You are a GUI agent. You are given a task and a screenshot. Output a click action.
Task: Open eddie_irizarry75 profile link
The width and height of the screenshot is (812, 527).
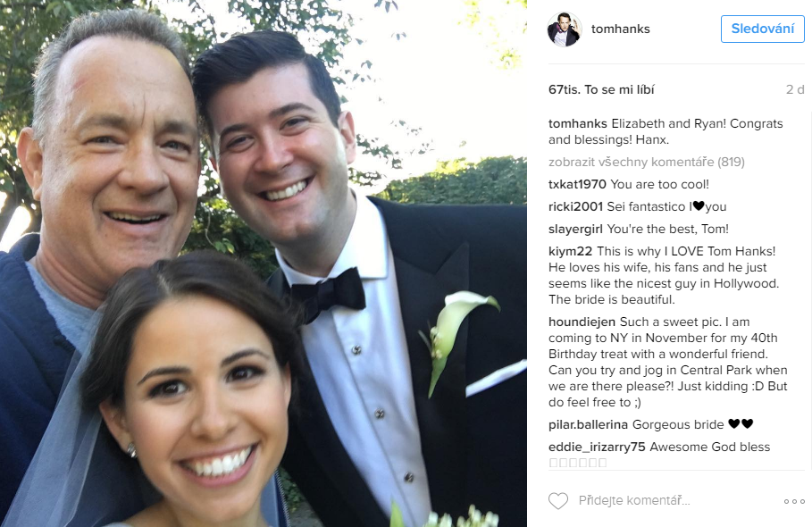597,447
